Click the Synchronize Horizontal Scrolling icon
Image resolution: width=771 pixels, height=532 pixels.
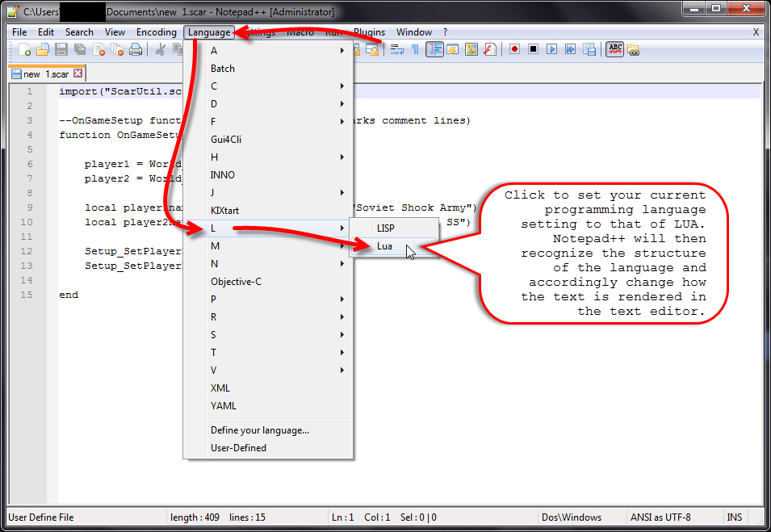(x=373, y=50)
